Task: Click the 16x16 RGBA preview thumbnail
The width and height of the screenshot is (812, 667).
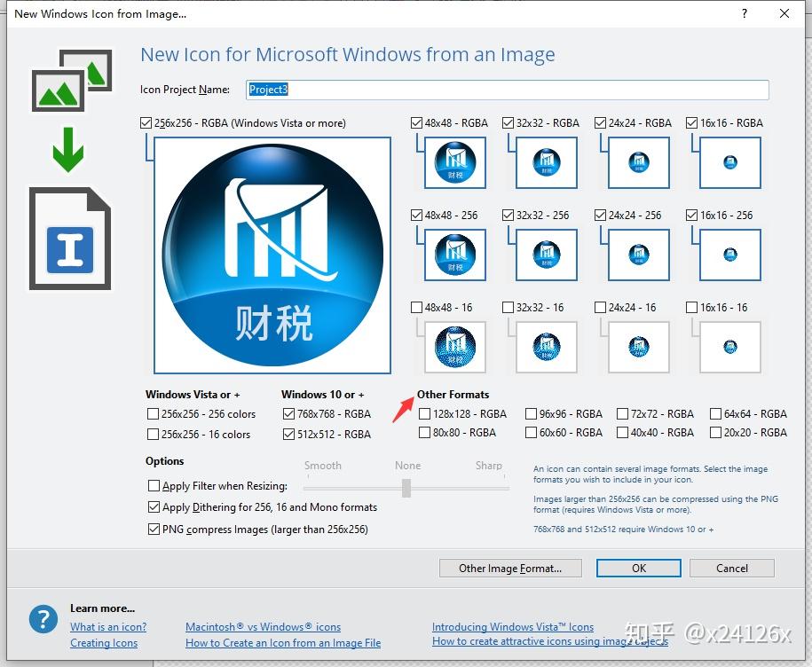Action: (730, 162)
